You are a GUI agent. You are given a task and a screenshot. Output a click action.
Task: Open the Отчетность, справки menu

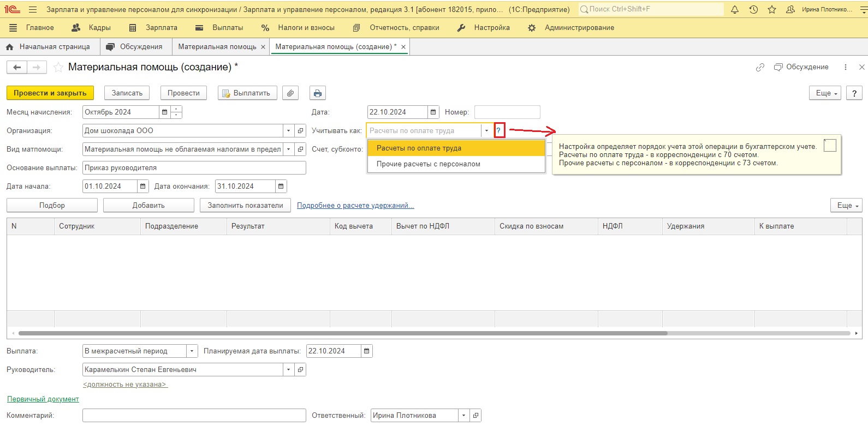[x=396, y=27]
